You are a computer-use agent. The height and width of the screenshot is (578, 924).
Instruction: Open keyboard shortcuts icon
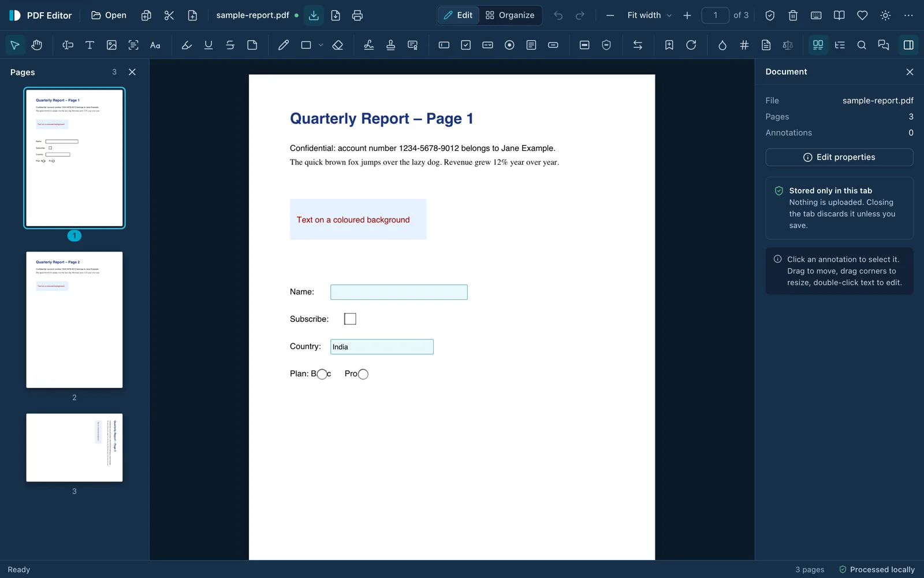tap(816, 16)
